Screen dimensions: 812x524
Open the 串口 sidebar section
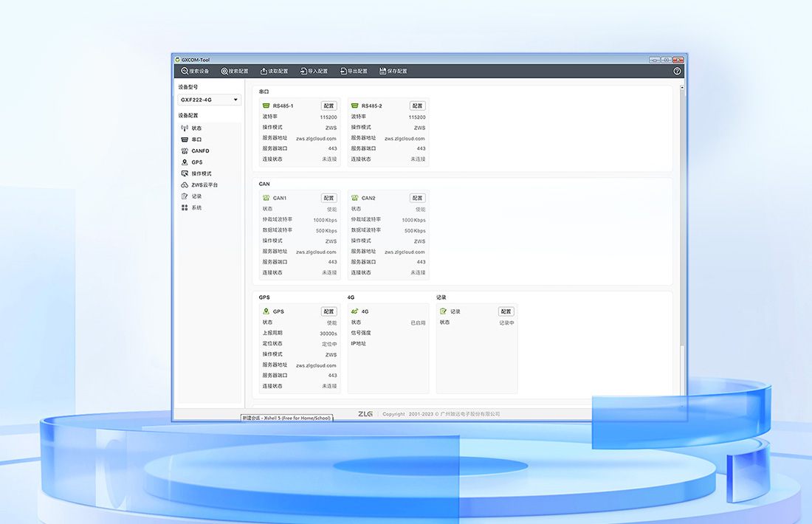click(196, 139)
